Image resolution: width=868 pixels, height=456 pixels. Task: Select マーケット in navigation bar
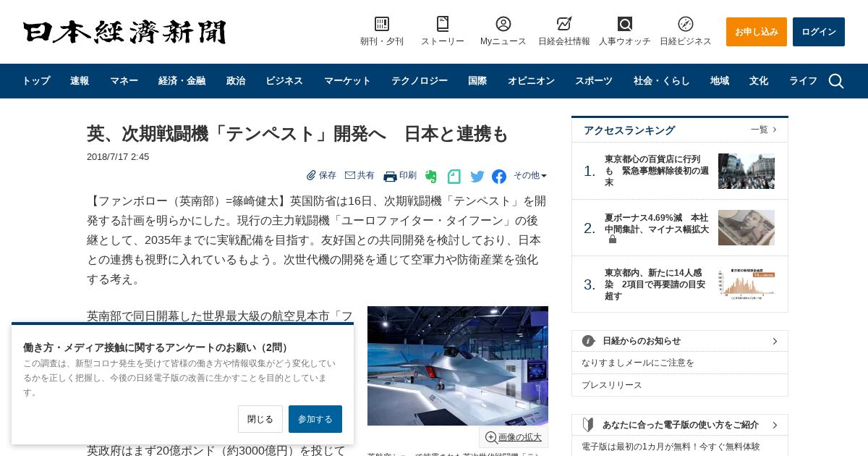347,81
